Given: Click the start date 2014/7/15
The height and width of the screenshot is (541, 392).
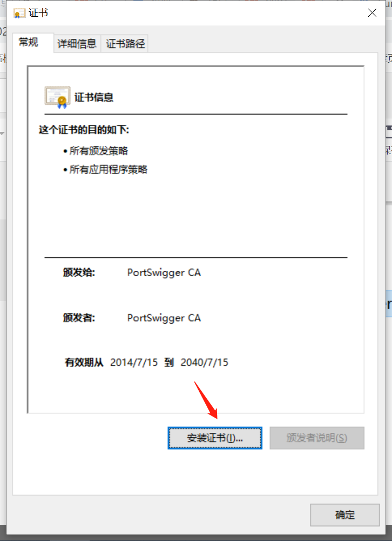Looking at the screenshot, I should point(134,362).
